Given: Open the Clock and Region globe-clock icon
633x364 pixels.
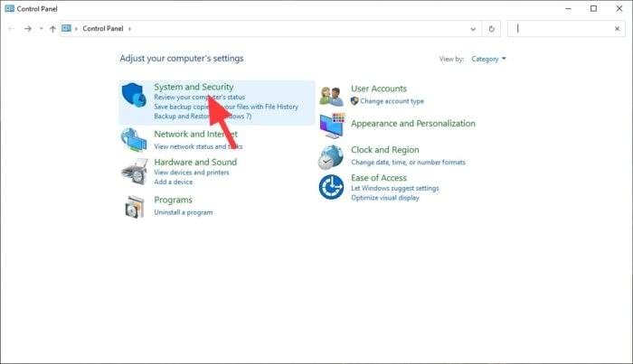Looking at the screenshot, I should (x=331, y=157).
